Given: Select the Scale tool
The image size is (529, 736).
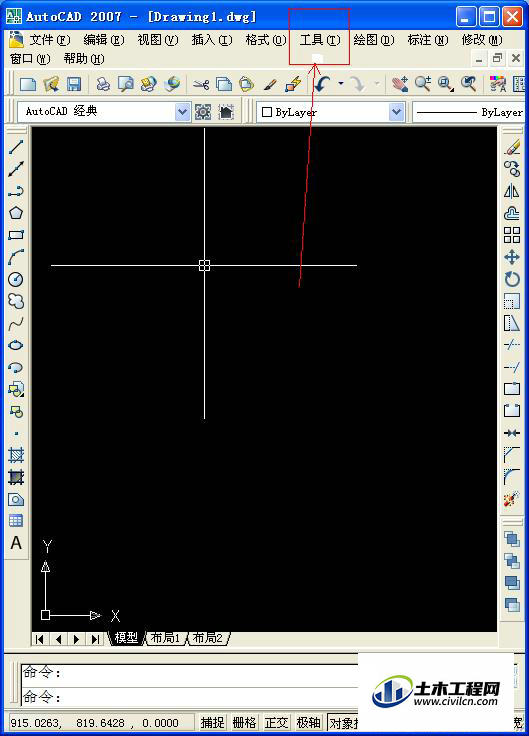Looking at the screenshot, I should [x=512, y=301].
